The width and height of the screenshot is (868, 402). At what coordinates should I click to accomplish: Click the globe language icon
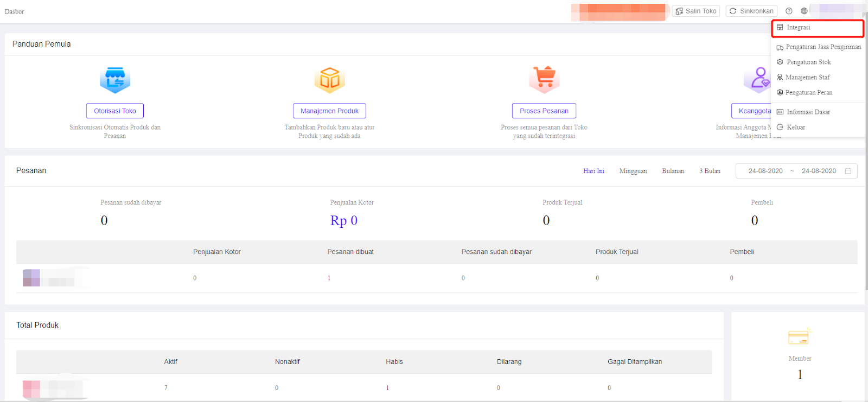(804, 11)
